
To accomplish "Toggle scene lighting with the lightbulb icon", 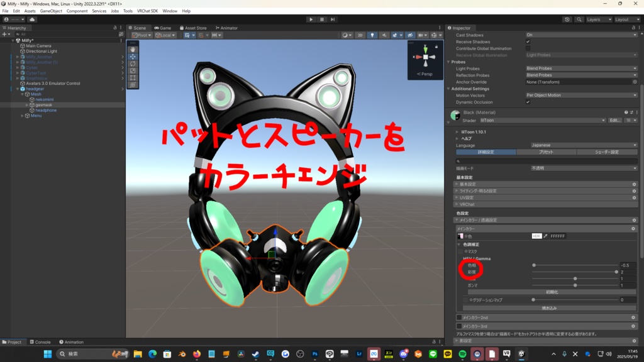I will point(372,35).
